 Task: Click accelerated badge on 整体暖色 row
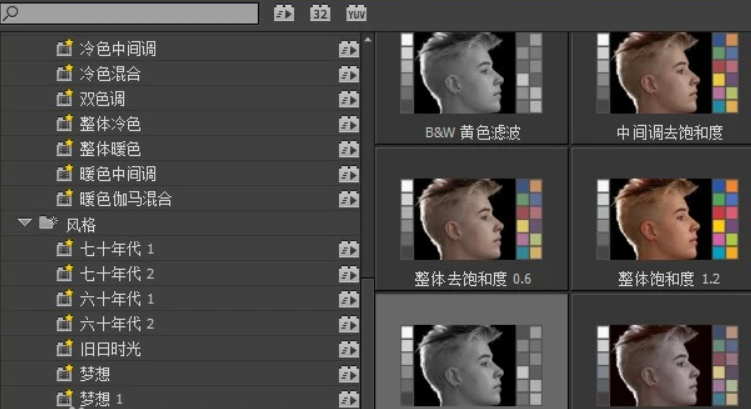349,149
